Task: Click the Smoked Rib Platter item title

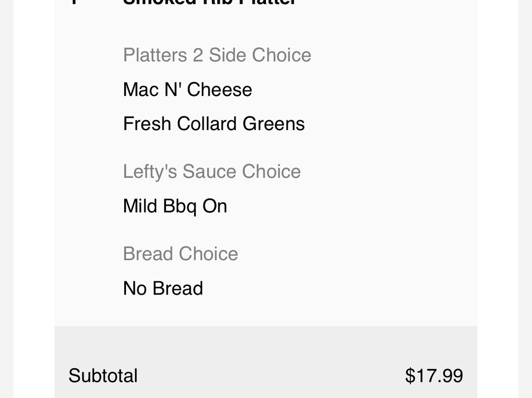Action: click(x=209, y=2)
